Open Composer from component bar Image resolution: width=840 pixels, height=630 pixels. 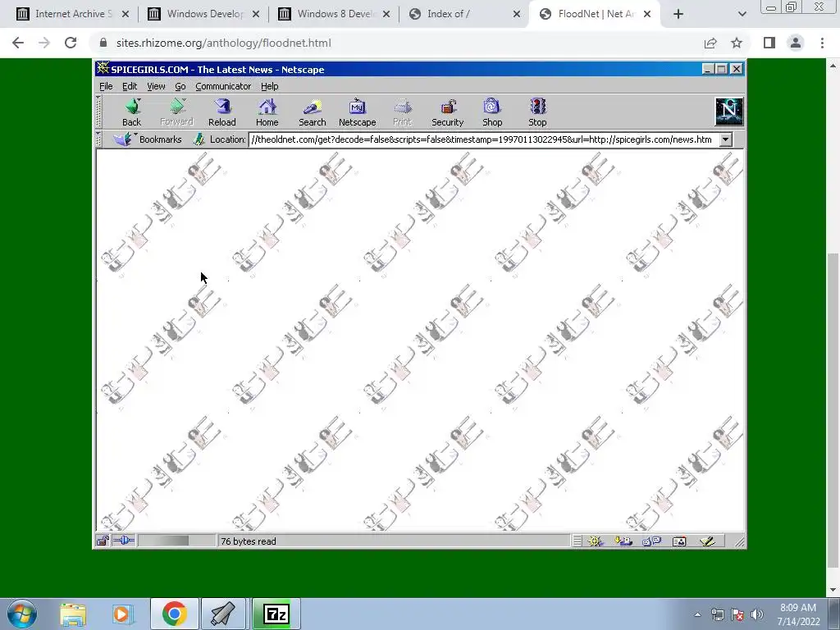point(707,541)
